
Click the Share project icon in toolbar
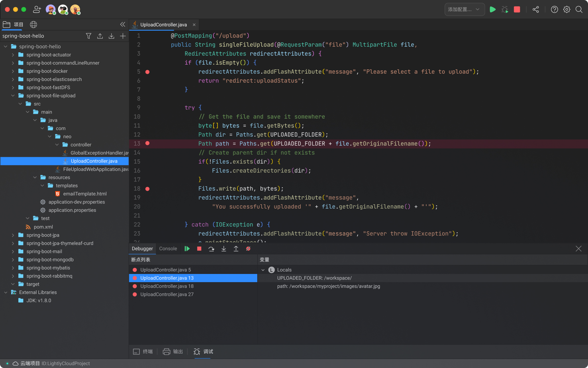[x=535, y=9]
